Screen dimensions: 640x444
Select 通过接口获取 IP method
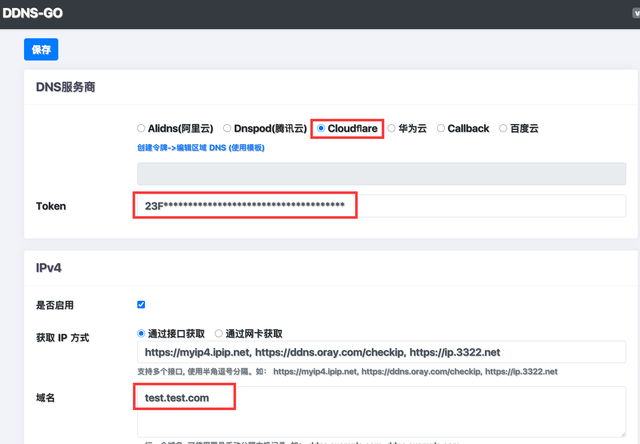point(141,334)
